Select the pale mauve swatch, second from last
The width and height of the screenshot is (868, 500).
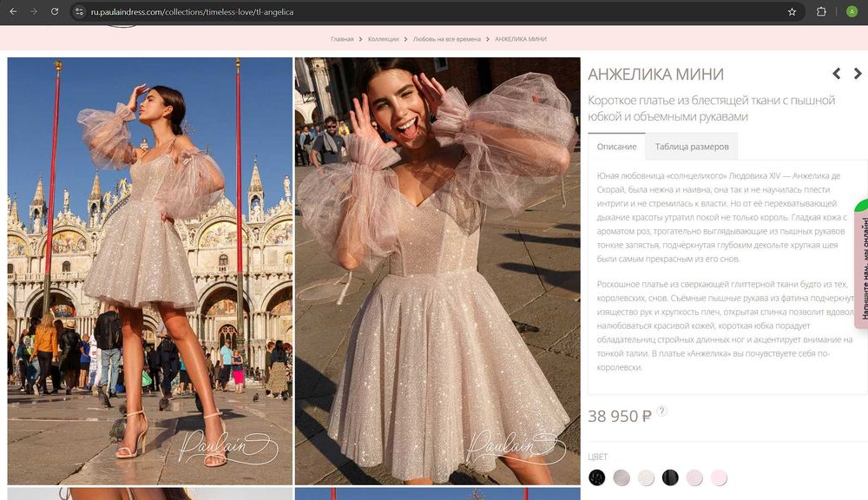pos(694,477)
